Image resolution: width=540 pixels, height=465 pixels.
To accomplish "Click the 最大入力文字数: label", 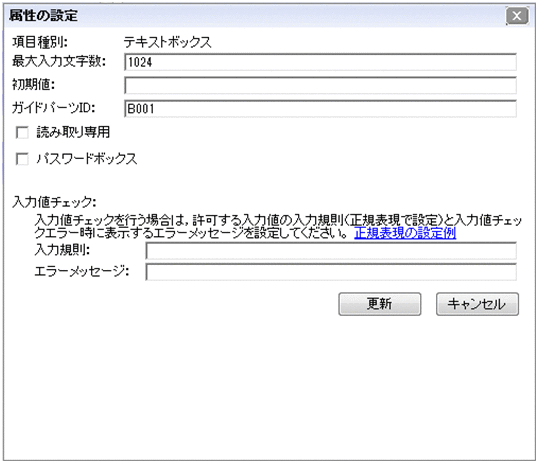I will click(x=59, y=61).
